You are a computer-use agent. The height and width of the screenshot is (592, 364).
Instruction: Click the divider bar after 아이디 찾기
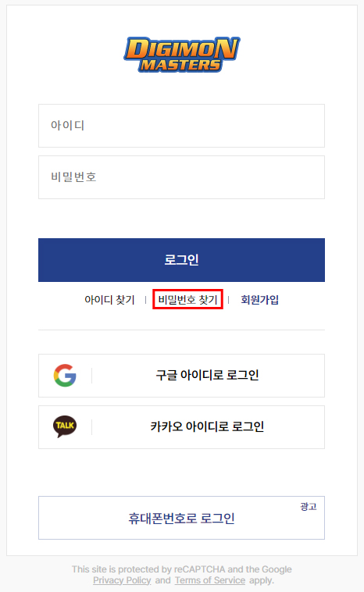(x=146, y=300)
